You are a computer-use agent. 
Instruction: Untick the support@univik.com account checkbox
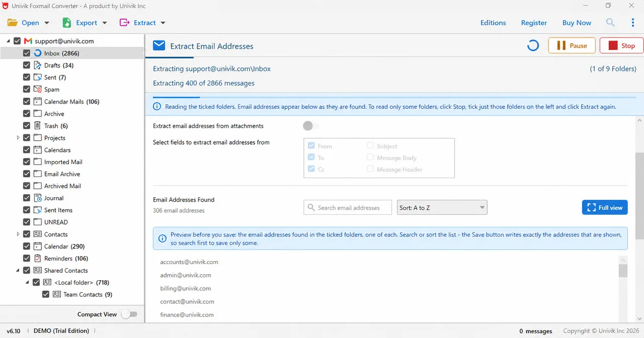tap(17, 41)
